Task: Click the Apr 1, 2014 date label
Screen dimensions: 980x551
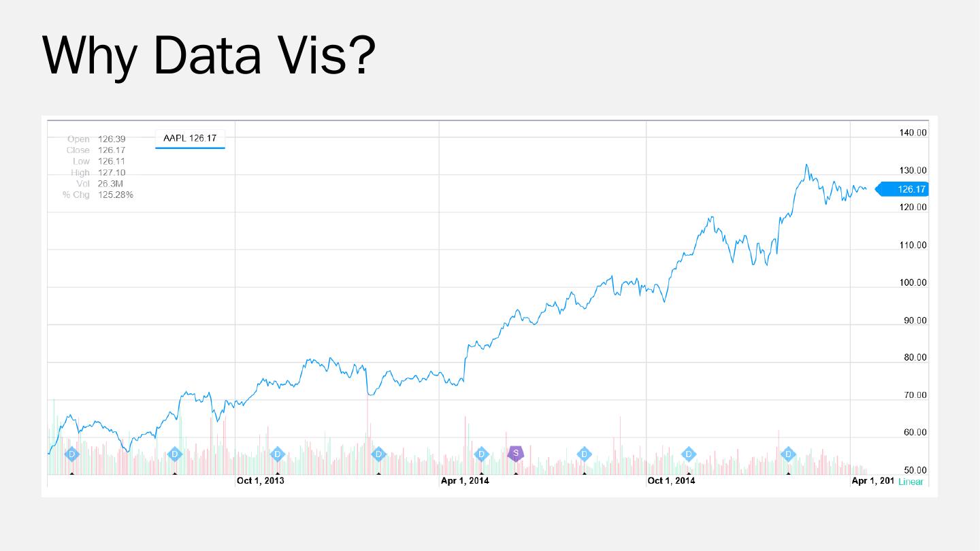Action: click(465, 481)
